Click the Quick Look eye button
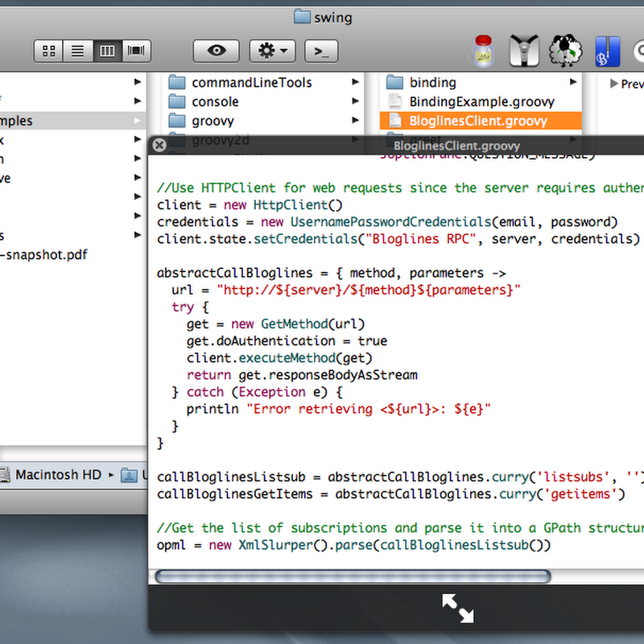The height and width of the screenshot is (644, 644). [217, 51]
